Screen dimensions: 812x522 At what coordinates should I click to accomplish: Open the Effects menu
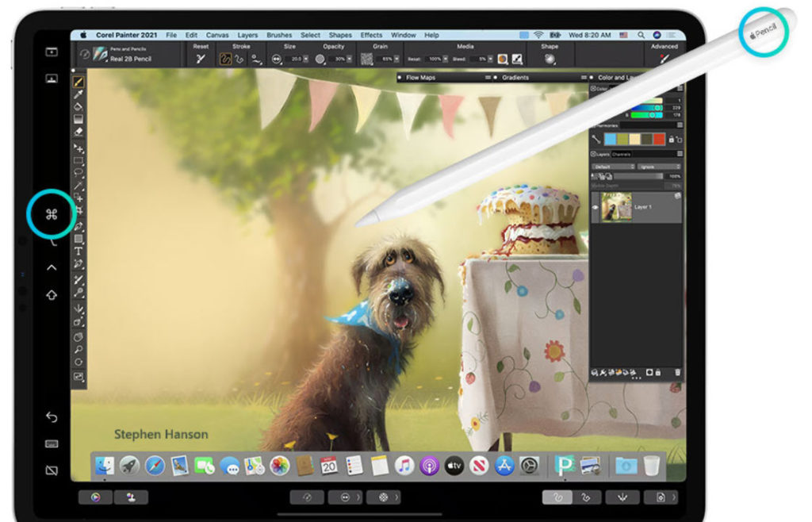click(371, 35)
